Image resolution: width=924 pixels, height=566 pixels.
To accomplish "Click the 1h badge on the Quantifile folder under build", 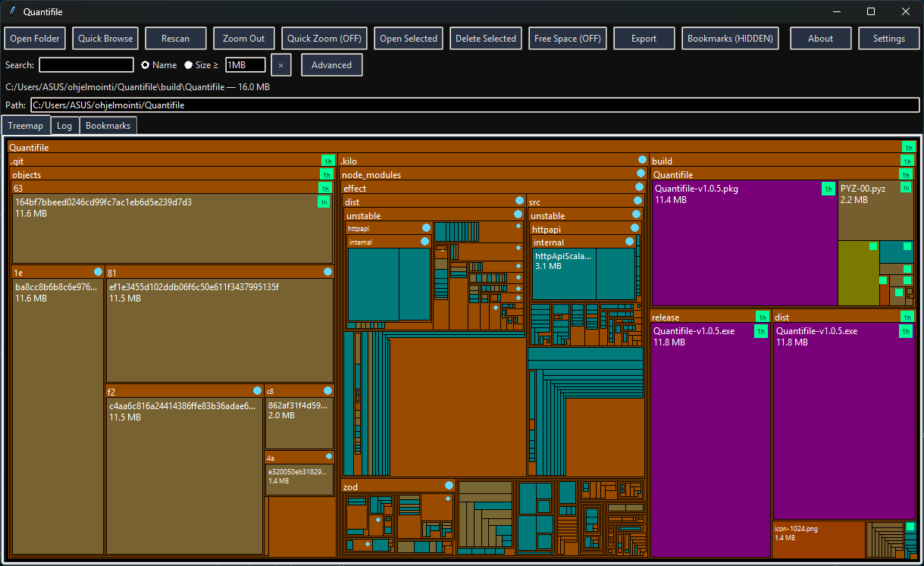I will [x=905, y=174].
